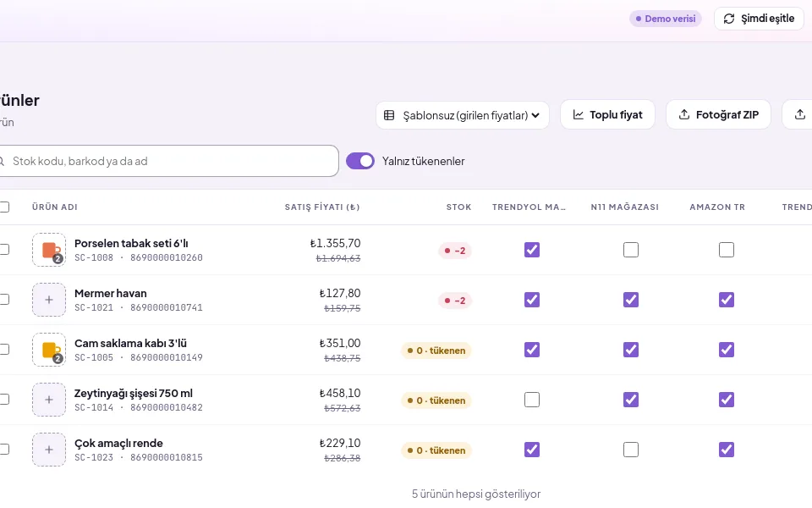Click the 0 tükenen badge for Cam saklama kabı
The height and width of the screenshot is (508, 812).
436,351
